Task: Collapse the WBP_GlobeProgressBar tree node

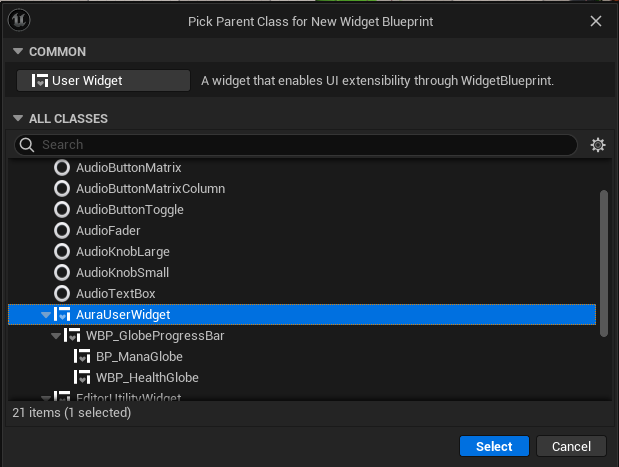Action: pos(56,336)
